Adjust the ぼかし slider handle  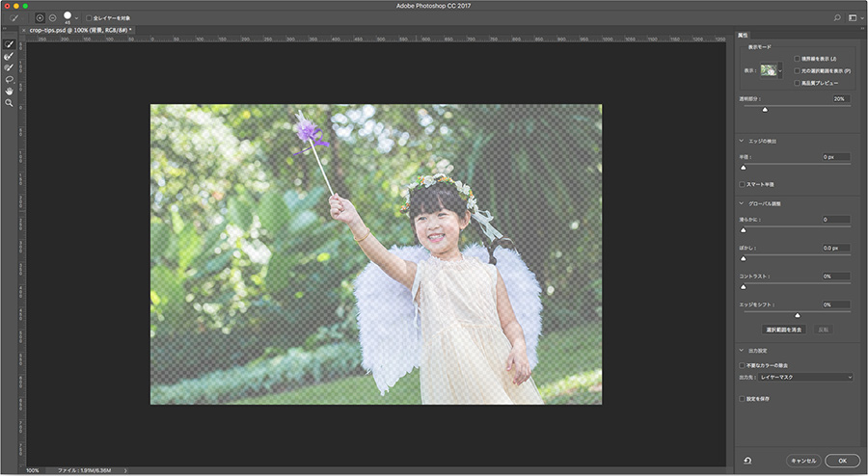pos(744,258)
